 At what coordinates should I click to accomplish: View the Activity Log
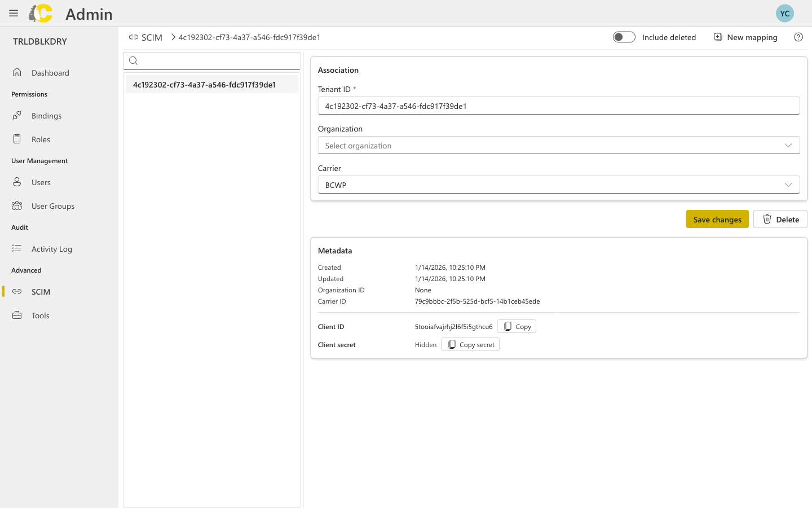(x=52, y=248)
